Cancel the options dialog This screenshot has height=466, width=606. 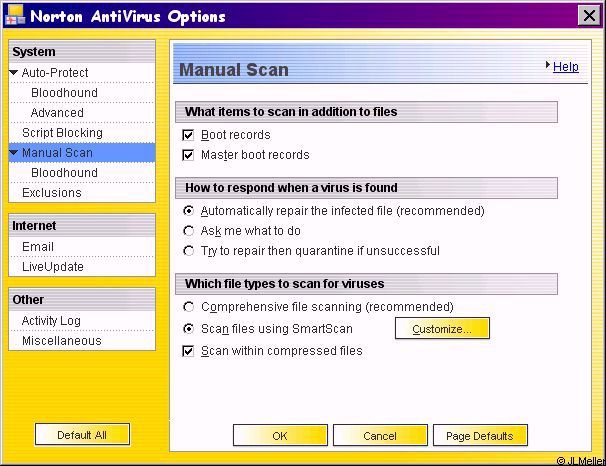(x=380, y=435)
